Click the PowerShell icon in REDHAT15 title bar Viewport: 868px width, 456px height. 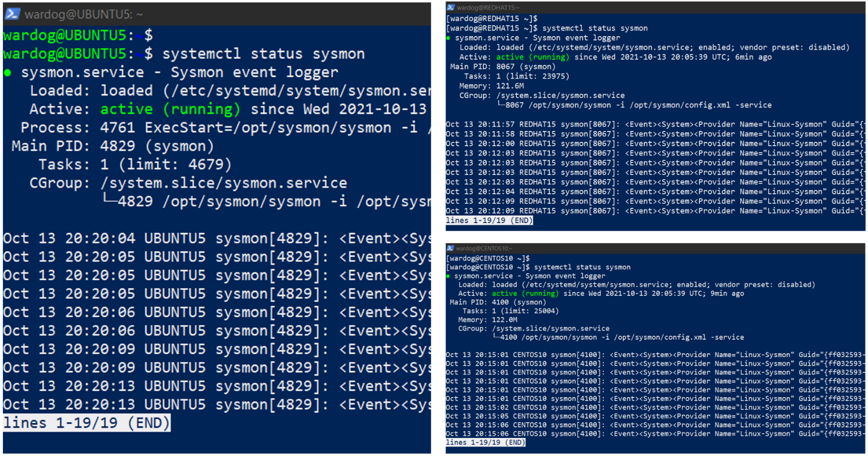point(451,8)
